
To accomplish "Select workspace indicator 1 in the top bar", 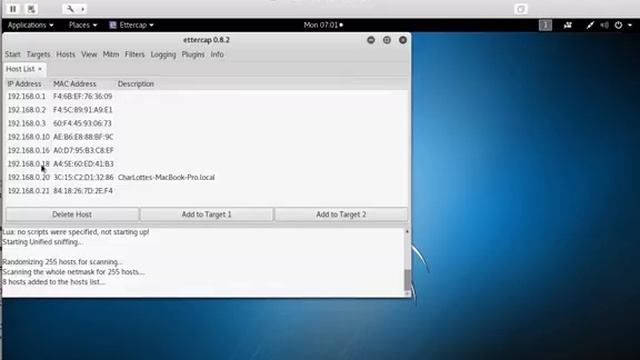I will pyautogui.click(x=545, y=25).
